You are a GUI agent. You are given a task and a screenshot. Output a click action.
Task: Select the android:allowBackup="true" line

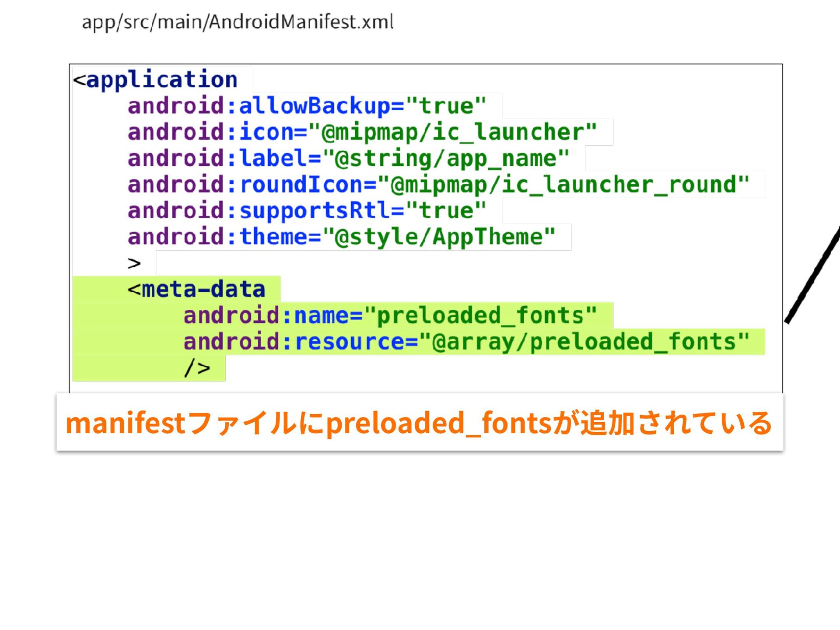click(x=307, y=106)
